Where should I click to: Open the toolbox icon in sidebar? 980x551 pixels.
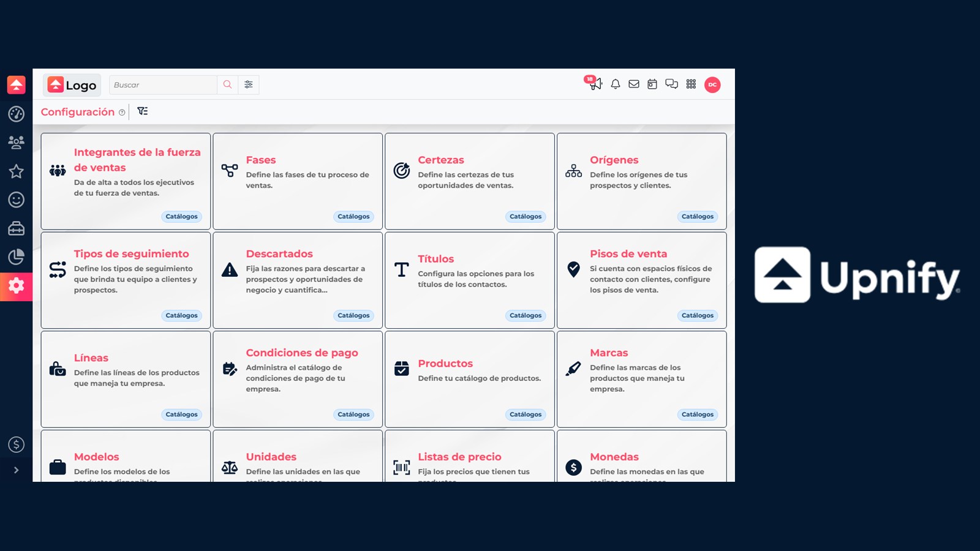pos(16,228)
